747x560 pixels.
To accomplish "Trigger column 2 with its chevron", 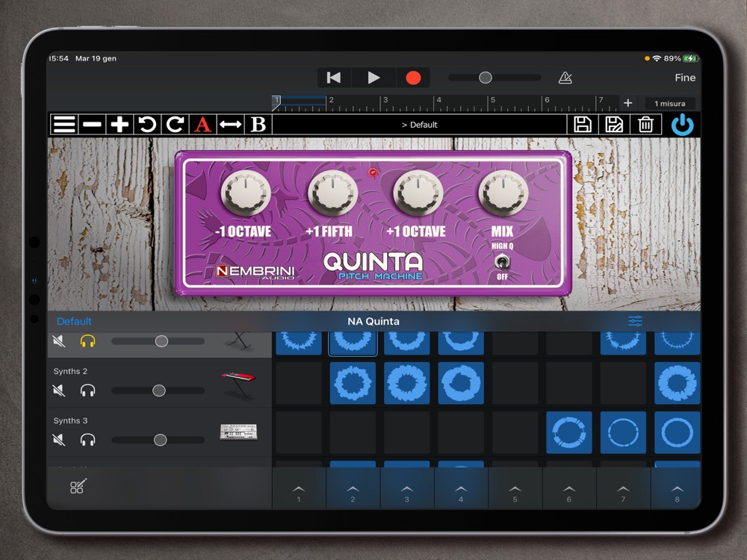I will tap(353, 491).
